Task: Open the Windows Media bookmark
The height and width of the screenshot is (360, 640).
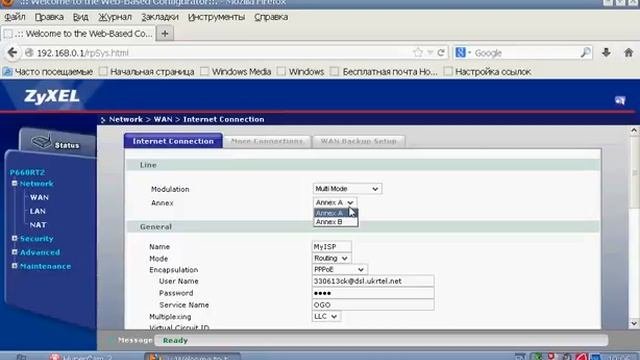Action: coord(236,72)
